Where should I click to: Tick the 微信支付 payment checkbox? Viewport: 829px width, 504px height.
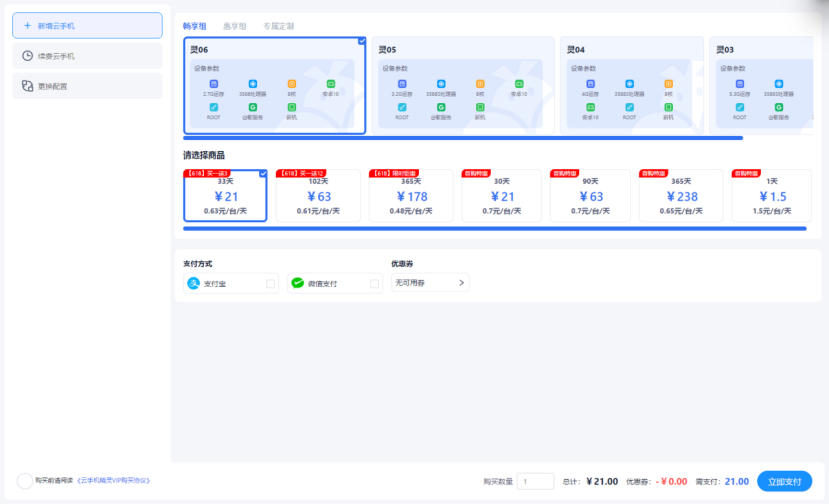(375, 284)
